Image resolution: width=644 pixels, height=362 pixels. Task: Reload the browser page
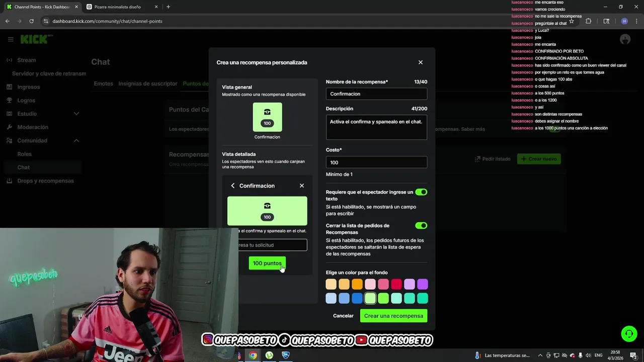[x=31, y=21]
